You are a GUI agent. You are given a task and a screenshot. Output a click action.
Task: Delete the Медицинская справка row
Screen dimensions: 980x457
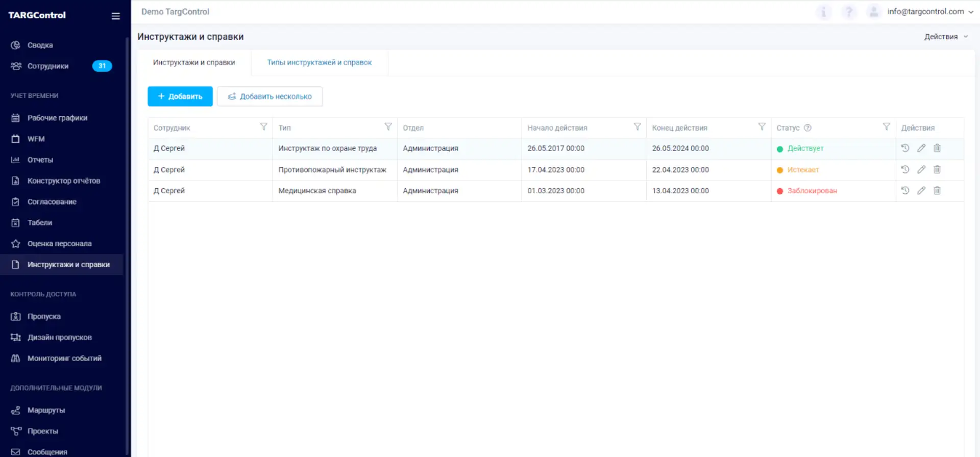click(x=937, y=190)
